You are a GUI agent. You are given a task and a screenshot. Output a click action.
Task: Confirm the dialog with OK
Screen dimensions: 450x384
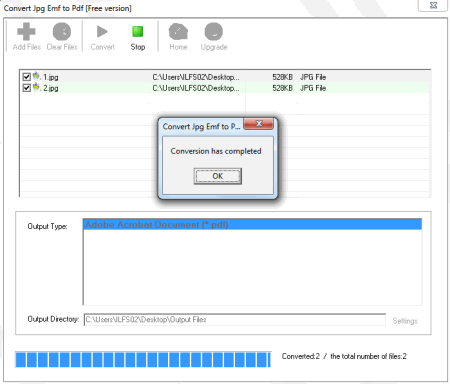(x=218, y=176)
